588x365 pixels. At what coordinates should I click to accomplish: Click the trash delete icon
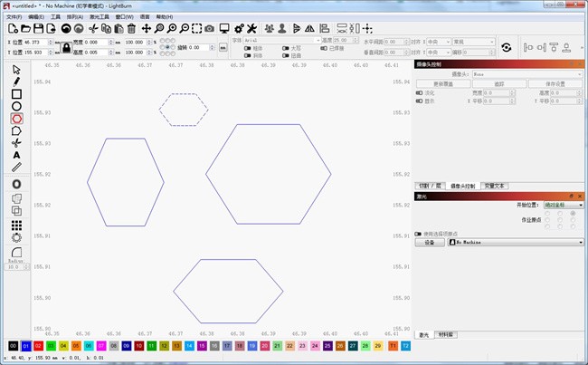tap(131, 29)
